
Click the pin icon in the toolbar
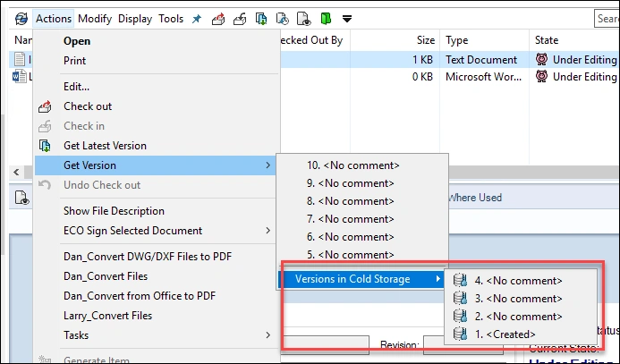point(197,19)
